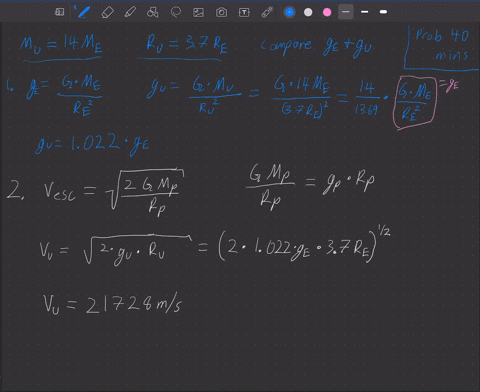Click the 'GMp/Rp = gp·Rp' identity
This screenshot has width=480, height=392.
click(310, 187)
